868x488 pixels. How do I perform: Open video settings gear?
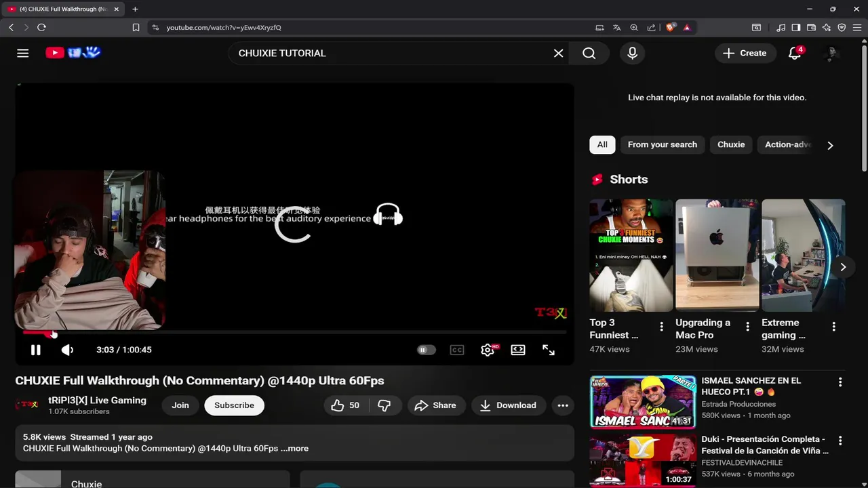pos(488,350)
